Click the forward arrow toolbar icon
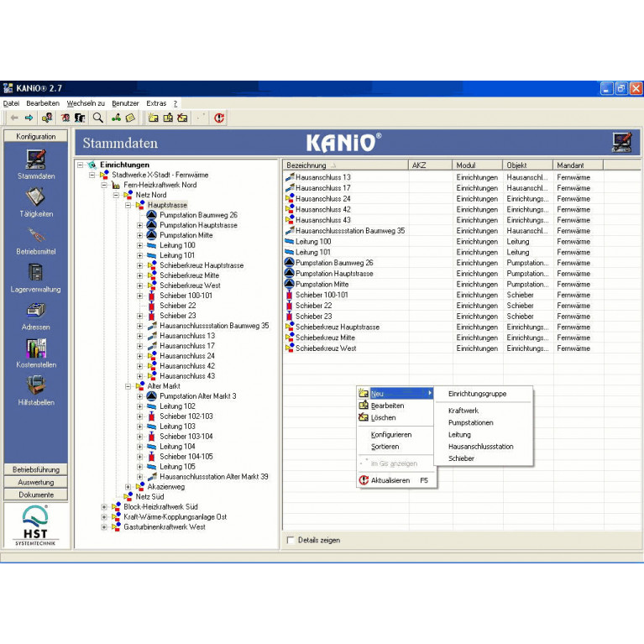 click(x=29, y=118)
